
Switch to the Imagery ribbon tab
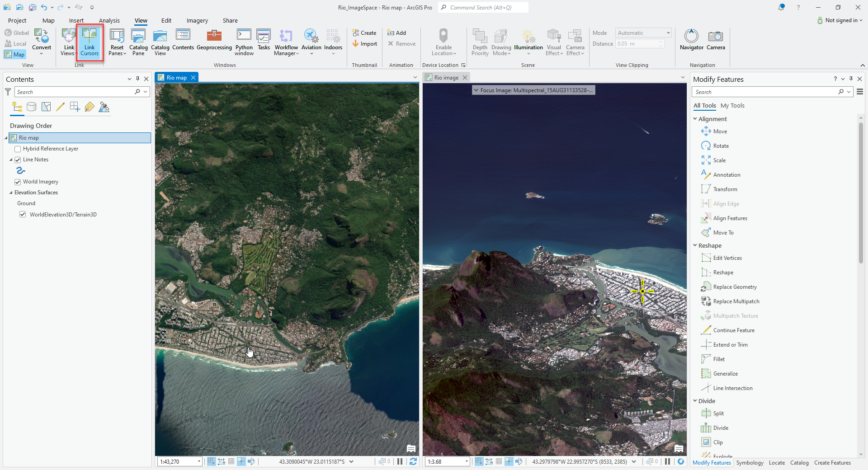pyautogui.click(x=197, y=20)
